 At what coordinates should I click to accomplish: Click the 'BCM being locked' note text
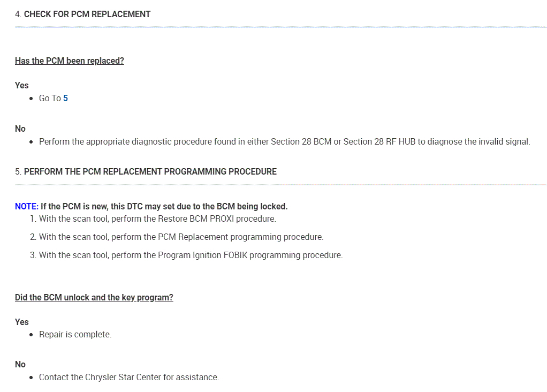click(x=252, y=207)
